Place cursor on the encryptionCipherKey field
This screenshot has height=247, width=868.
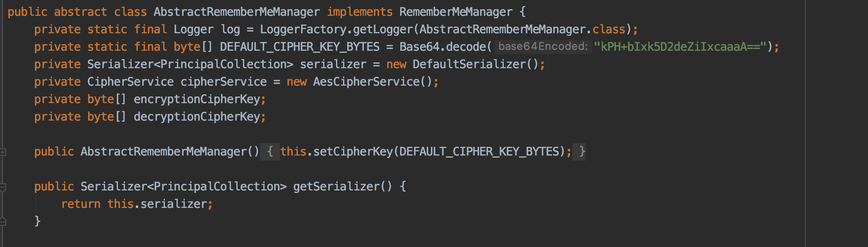click(x=197, y=99)
